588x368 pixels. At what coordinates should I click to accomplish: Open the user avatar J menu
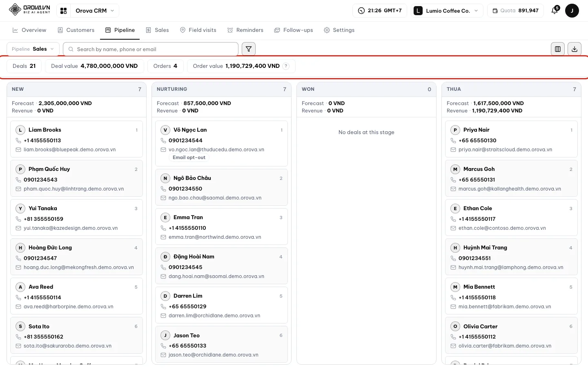click(572, 11)
